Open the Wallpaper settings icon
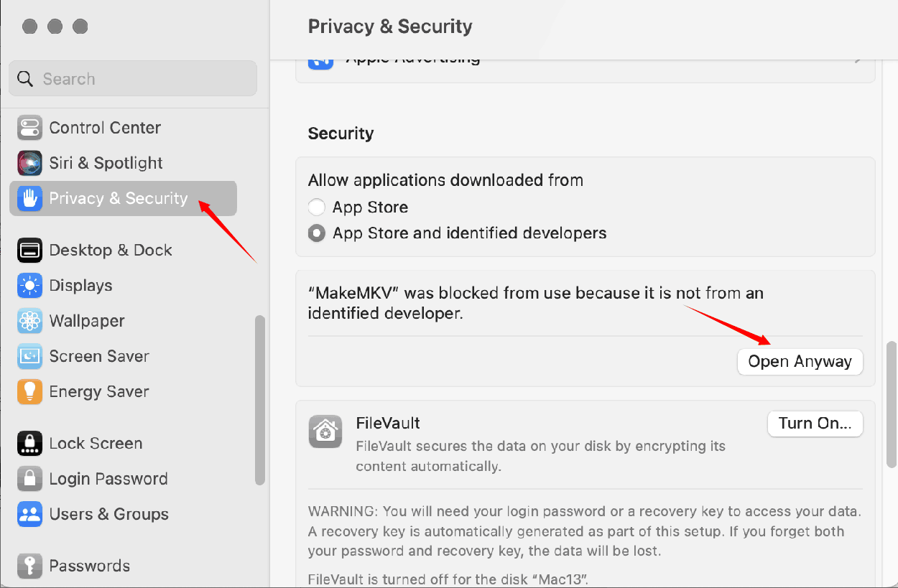 coord(29,321)
